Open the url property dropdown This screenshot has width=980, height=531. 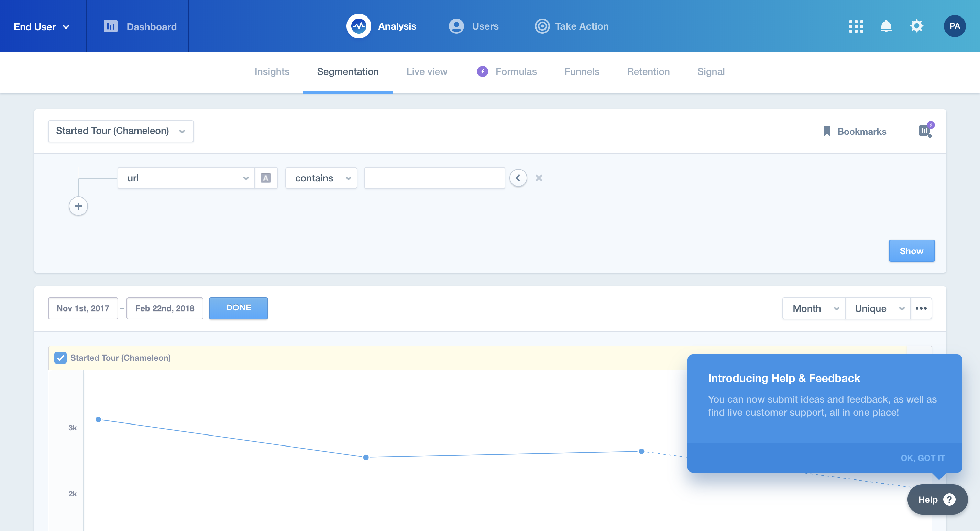click(186, 178)
